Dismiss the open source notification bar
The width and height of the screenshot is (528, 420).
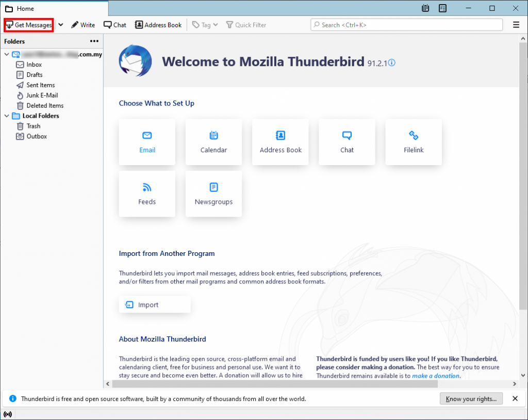[x=515, y=398]
